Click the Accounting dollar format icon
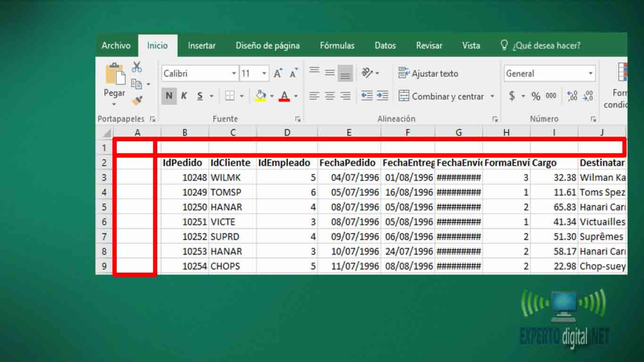The width and height of the screenshot is (644, 362). tap(512, 96)
